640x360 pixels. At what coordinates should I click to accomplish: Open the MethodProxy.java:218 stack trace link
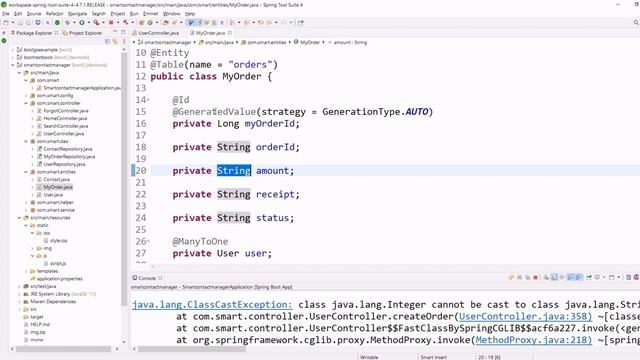(x=533, y=340)
